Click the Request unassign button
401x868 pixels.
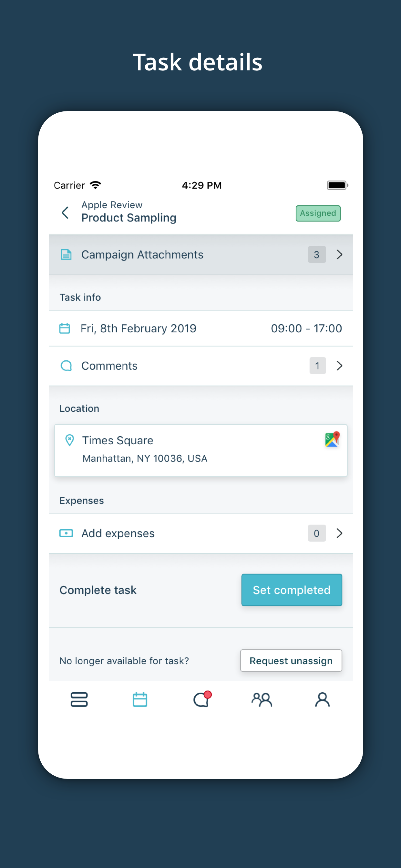(x=291, y=660)
